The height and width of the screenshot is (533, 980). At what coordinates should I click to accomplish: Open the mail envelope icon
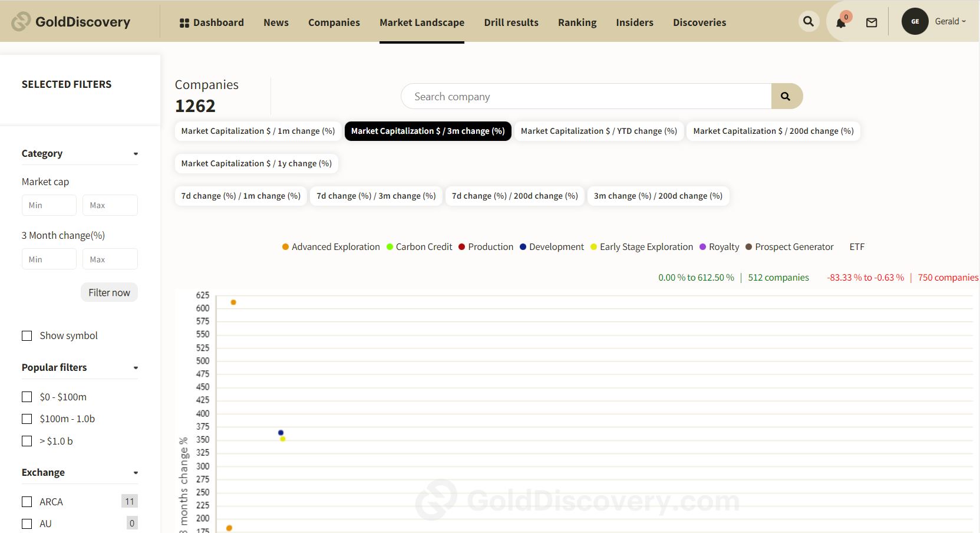(x=872, y=22)
